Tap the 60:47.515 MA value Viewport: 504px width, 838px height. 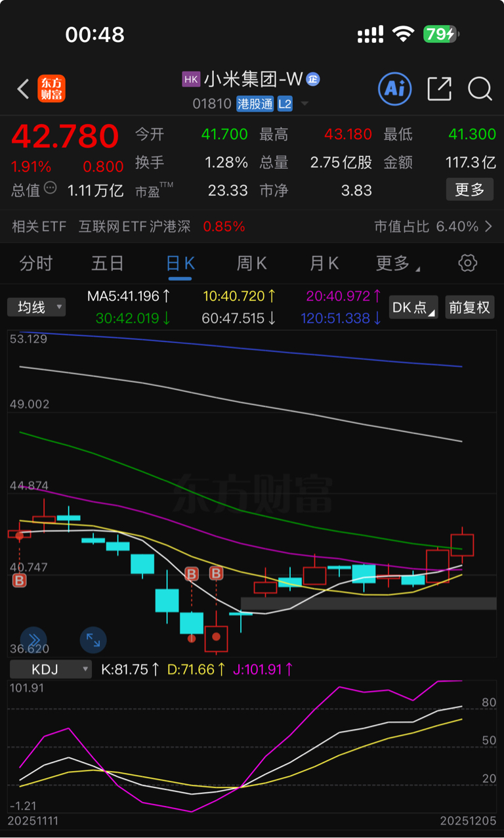coord(239,318)
